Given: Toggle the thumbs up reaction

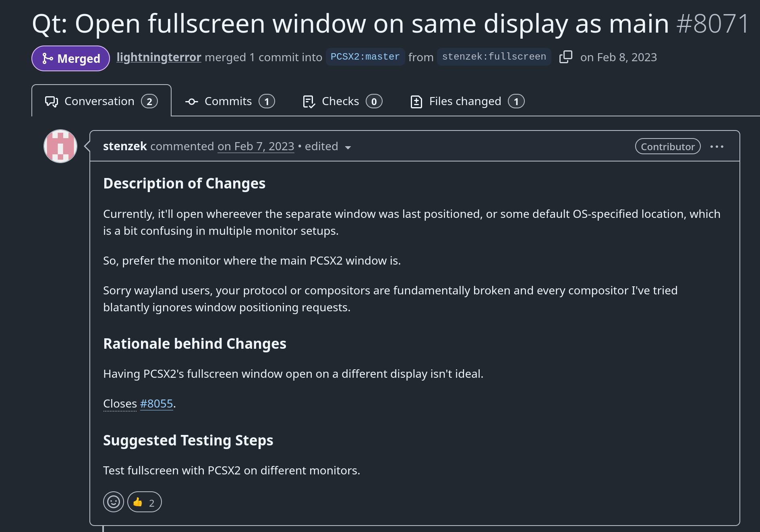Looking at the screenshot, I should coord(144,502).
